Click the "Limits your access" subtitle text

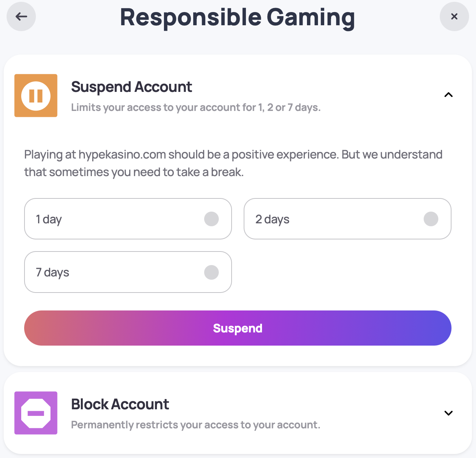point(196,108)
